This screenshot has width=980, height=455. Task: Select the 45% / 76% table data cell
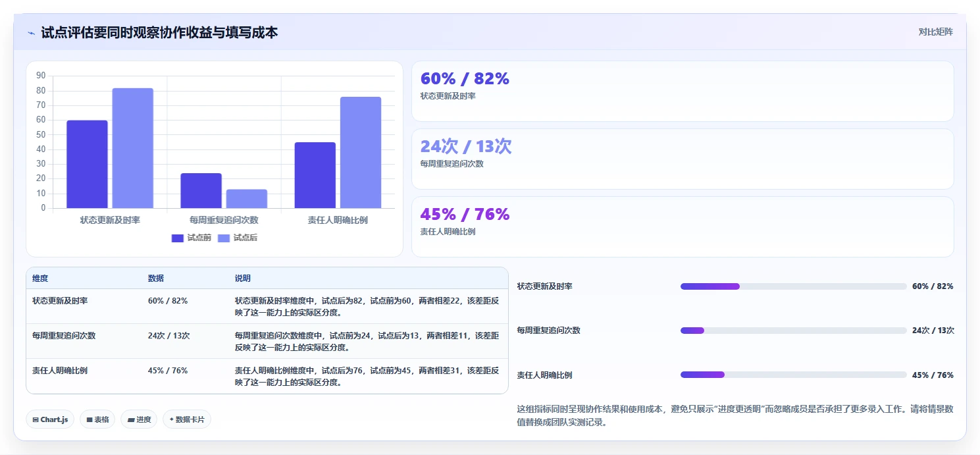pyautogui.click(x=168, y=370)
